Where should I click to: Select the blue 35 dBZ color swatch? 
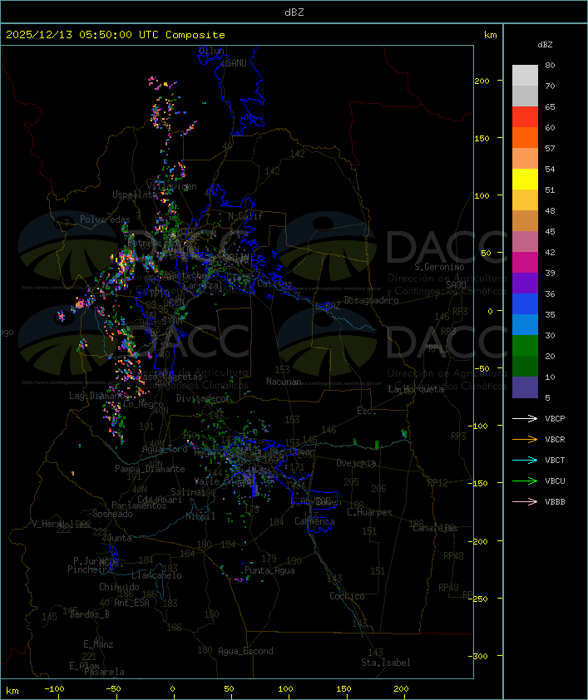point(525,304)
